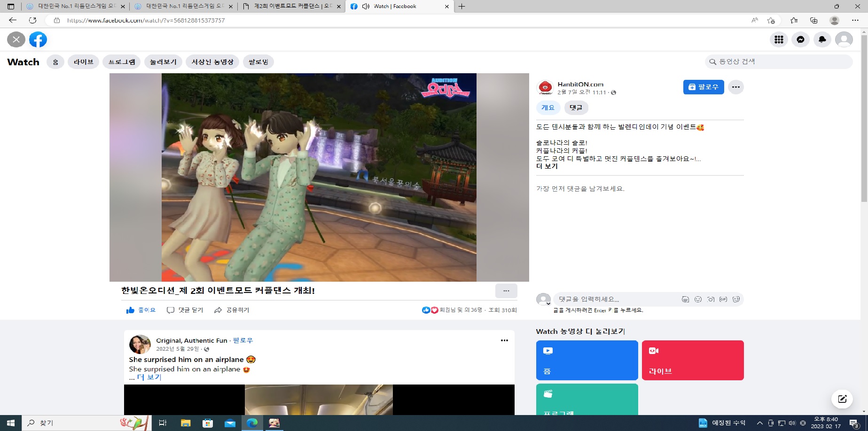Image resolution: width=868 pixels, height=431 pixels.
Task: Reload the page with the refresh icon
Action: (x=32, y=20)
